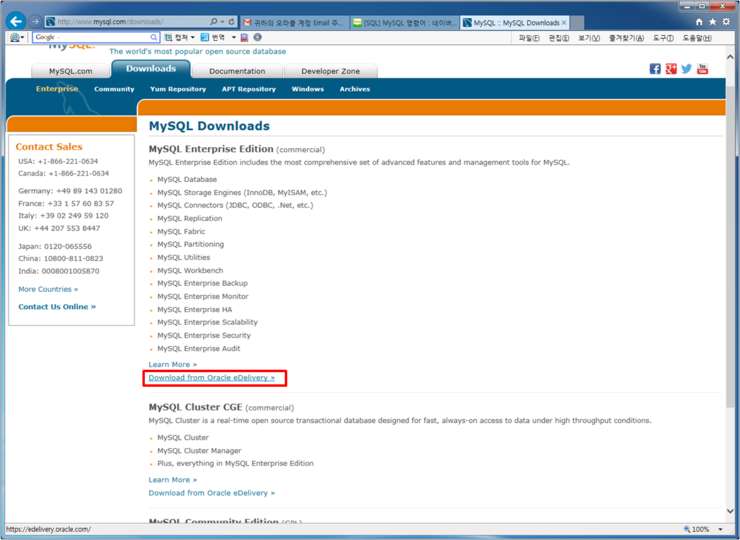This screenshot has height=540, width=740.
Task: Click the scrollbar down arrow
Action: tap(730, 511)
